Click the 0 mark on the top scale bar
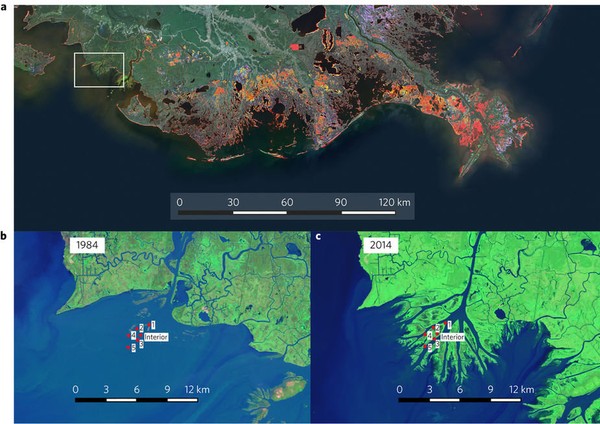The width and height of the screenshot is (600, 424). click(x=180, y=202)
